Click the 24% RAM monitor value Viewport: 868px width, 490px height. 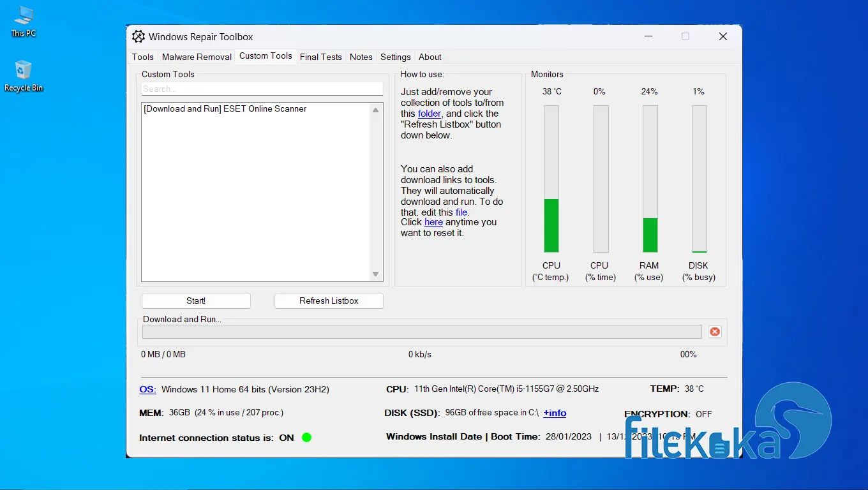click(x=650, y=91)
